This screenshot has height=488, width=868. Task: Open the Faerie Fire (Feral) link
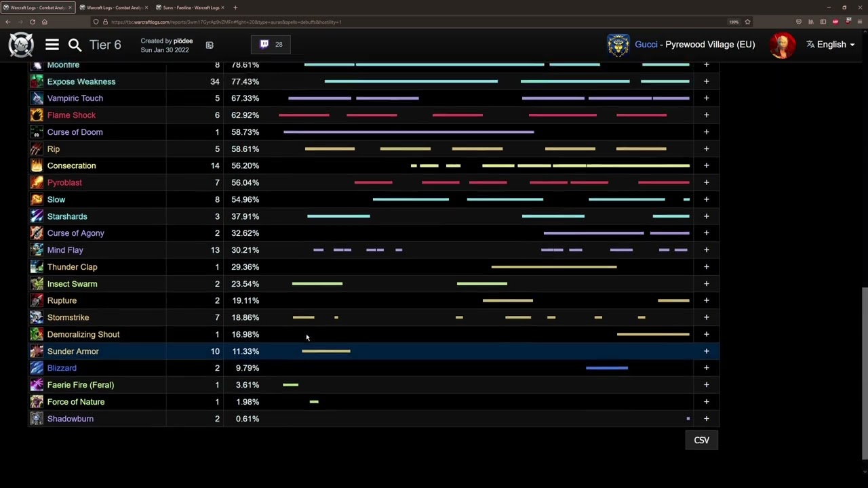pyautogui.click(x=81, y=385)
